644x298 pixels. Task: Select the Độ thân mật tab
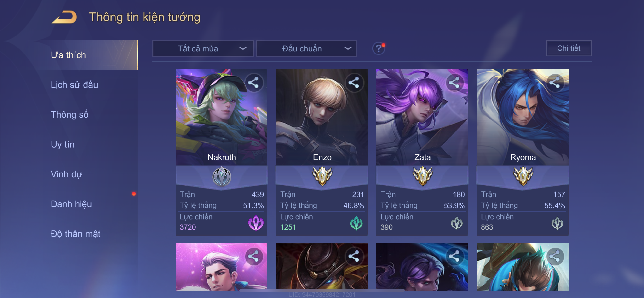click(x=75, y=234)
